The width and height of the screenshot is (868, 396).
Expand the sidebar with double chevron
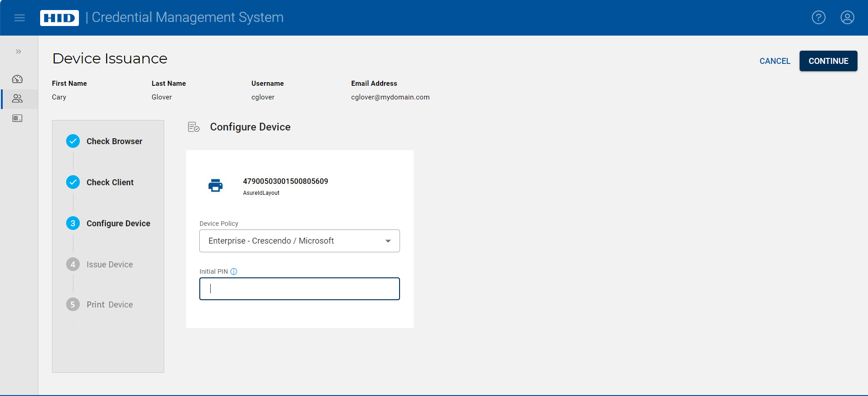click(x=18, y=52)
